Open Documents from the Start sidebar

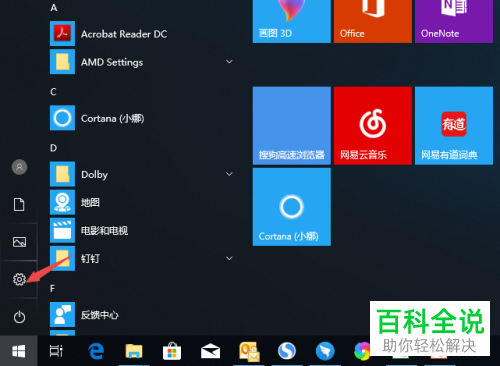(x=19, y=204)
